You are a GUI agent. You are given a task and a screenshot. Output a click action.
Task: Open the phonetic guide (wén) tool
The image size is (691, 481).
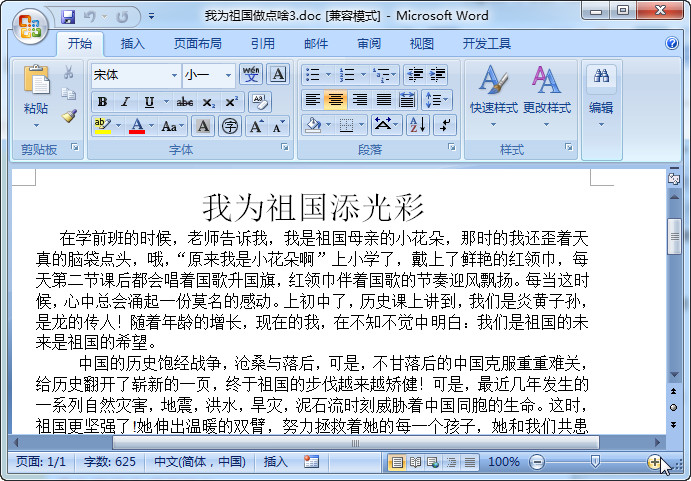click(251, 74)
